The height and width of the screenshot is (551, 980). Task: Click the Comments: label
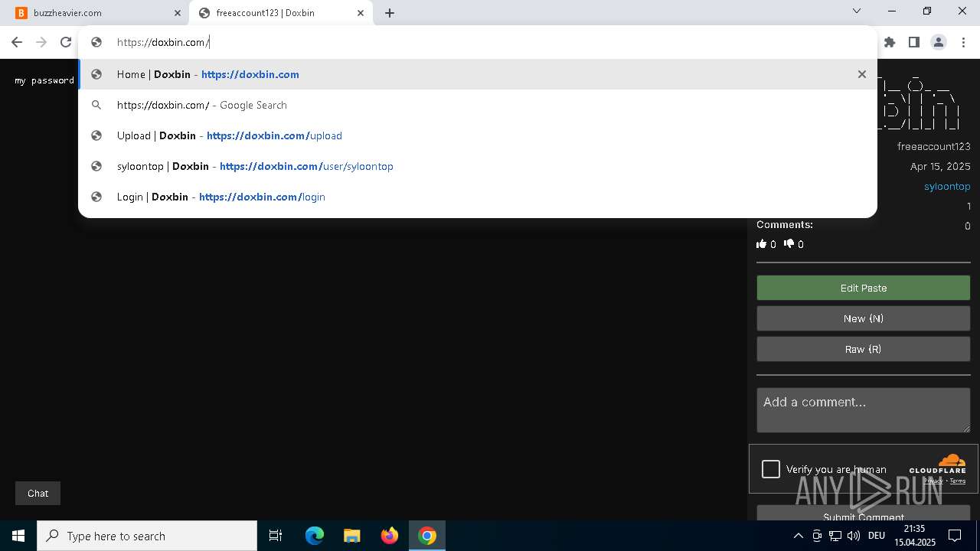(x=785, y=224)
